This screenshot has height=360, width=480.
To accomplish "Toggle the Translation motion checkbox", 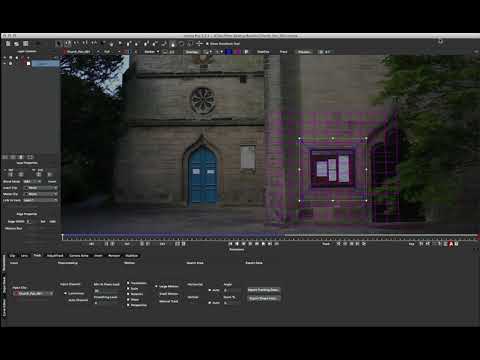I will 128,283.
